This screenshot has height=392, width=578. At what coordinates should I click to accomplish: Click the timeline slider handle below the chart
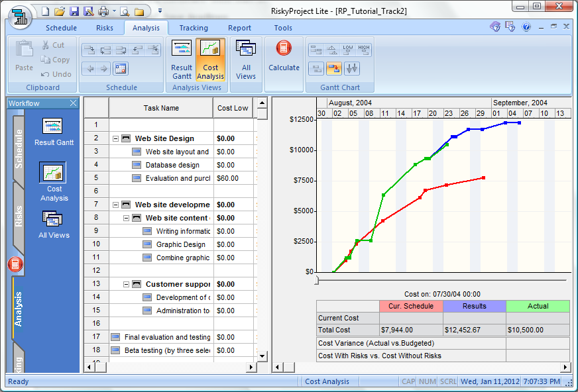[x=317, y=281]
